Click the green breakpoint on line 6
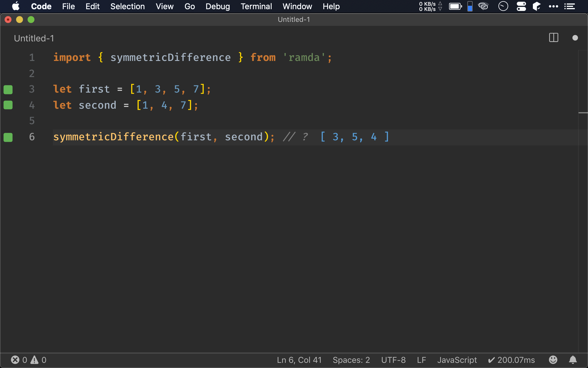Viewport: 588px width, 368px height. click(8, 137)
